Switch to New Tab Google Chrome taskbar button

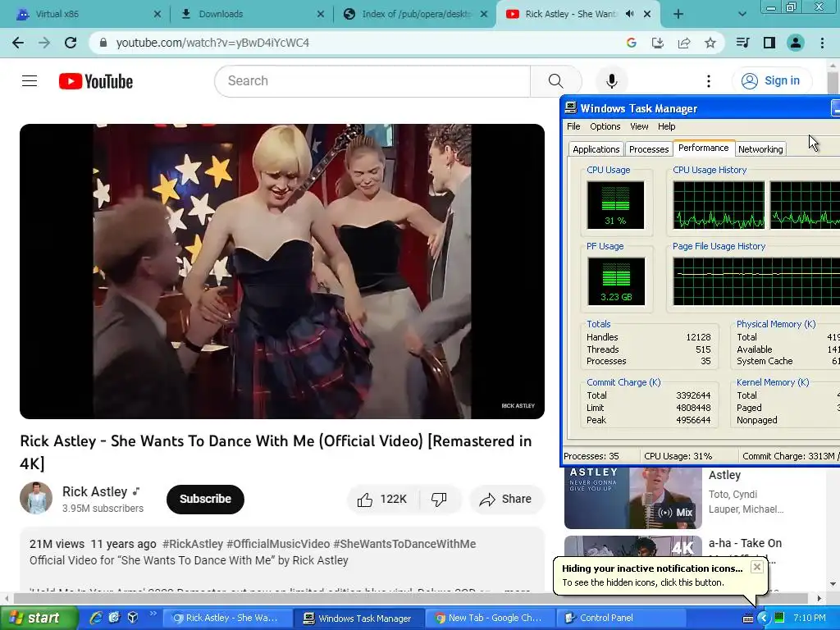click(x=491, y=619)
